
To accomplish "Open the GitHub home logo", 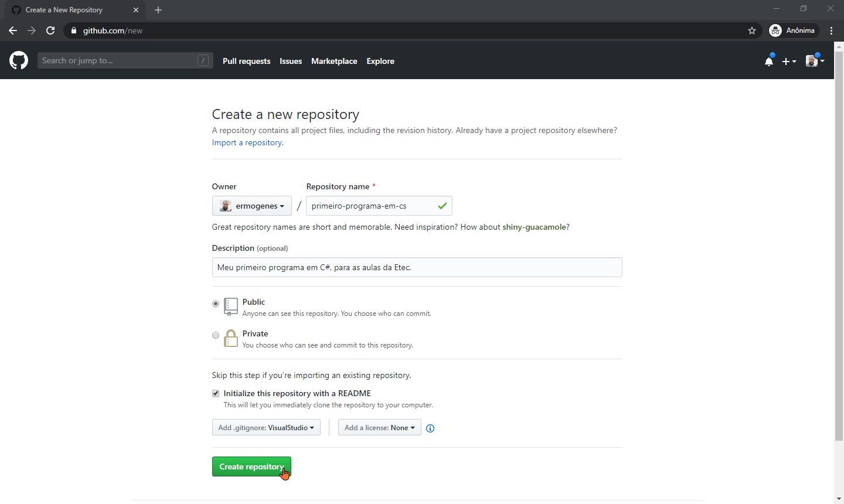I will tap(19, 60).
